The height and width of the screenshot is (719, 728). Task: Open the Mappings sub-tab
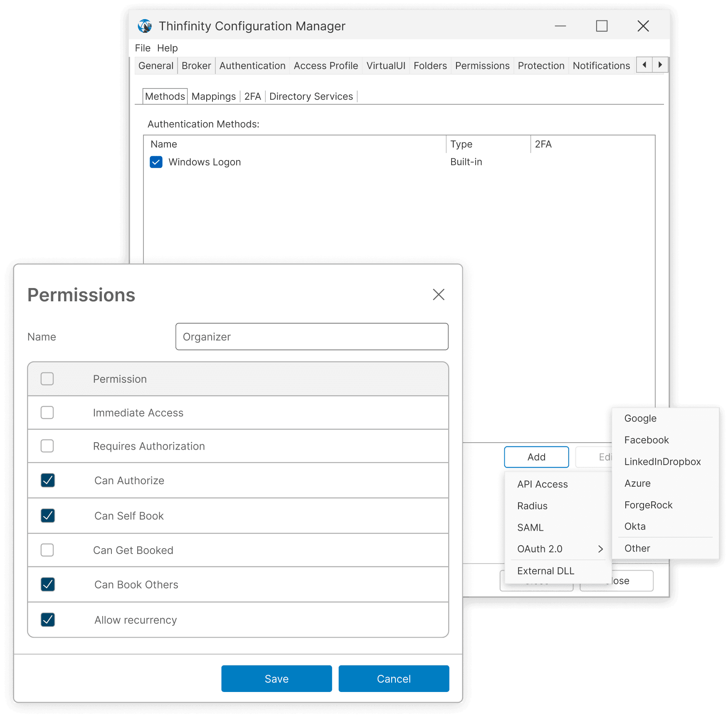coord(214,96)
